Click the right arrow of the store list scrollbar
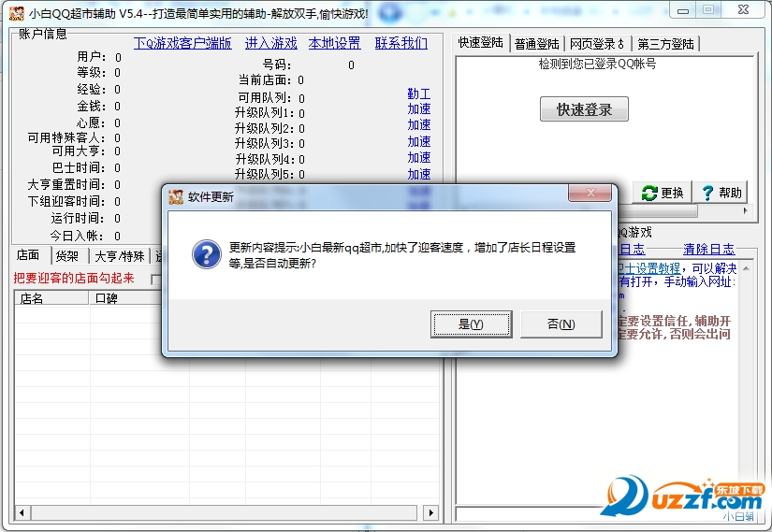772x532 pixels. pyautogui.click(x=430, y=512)
